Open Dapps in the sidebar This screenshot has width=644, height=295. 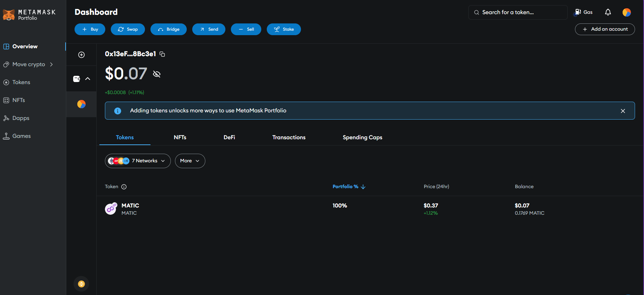tap(21, 118)
